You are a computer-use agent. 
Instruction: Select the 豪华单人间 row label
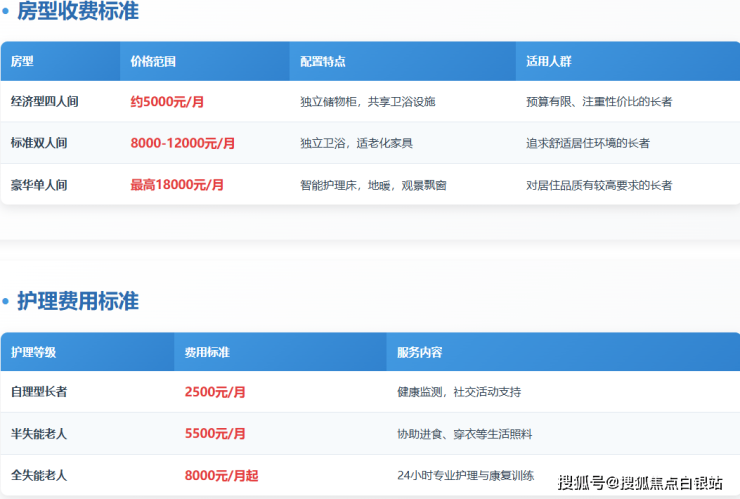39,185
